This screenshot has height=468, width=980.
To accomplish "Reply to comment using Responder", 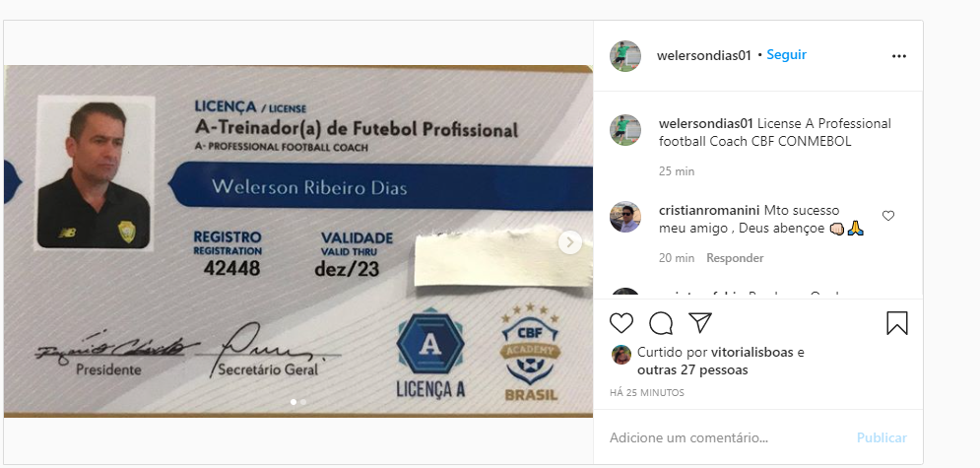I will pyautogui.click(x=735, y=258).
